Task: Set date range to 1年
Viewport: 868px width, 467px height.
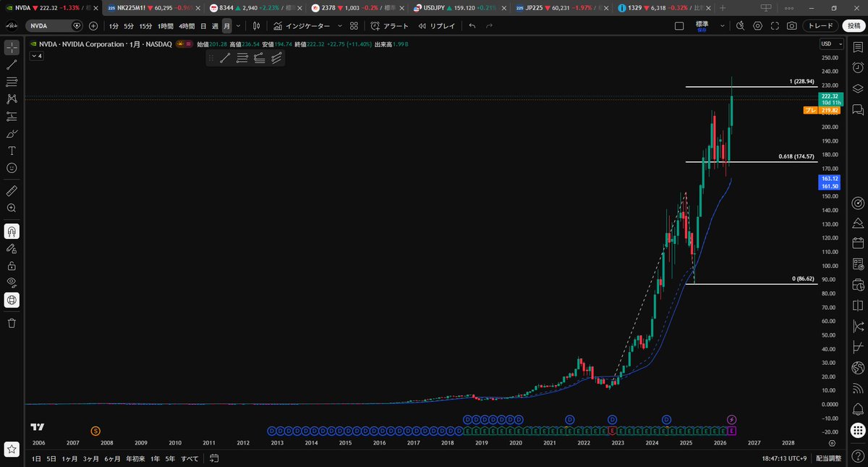Action: coord(155,458)
